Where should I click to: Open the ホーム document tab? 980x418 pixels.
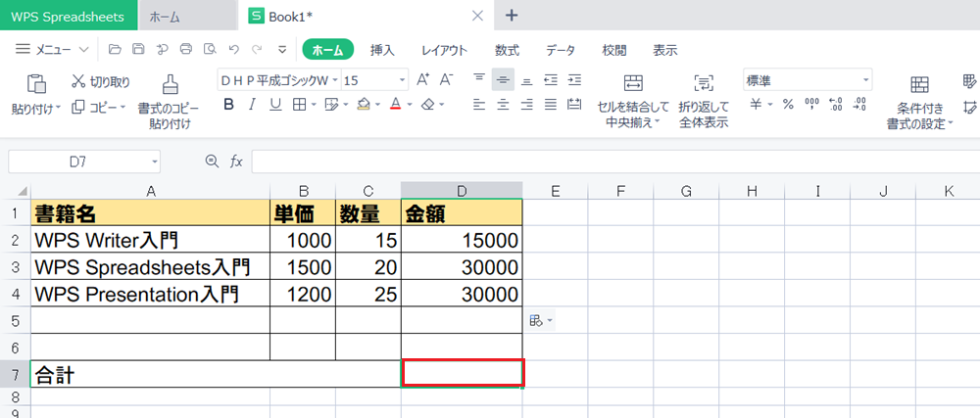(x=187, y=17)
